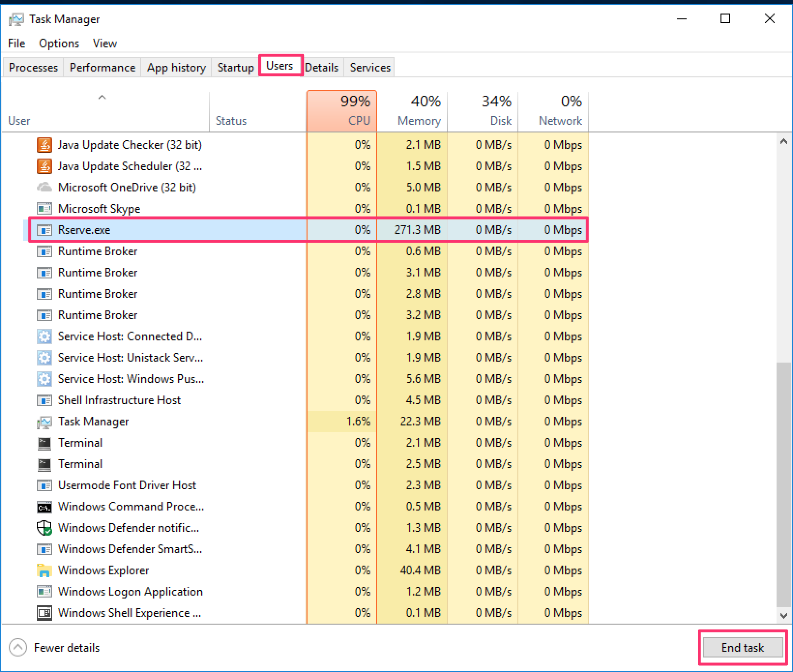Click the Java Update Checker icon

pos(44,145)
